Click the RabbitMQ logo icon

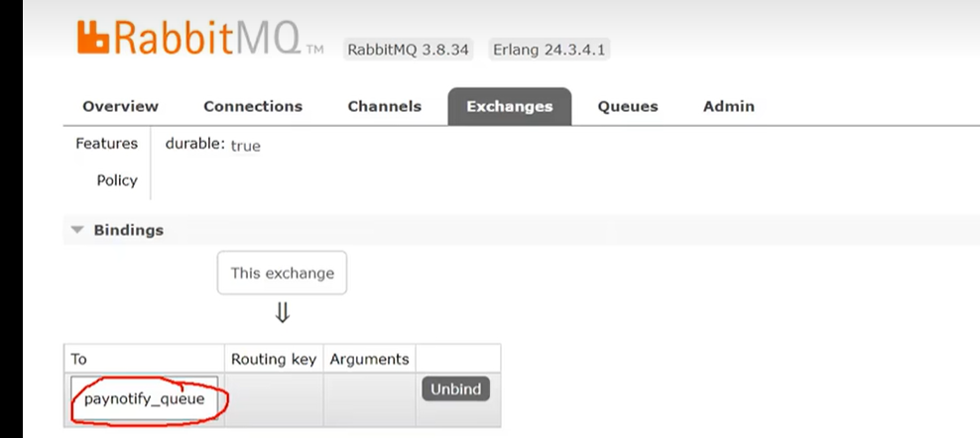click(x=92, y=37)
